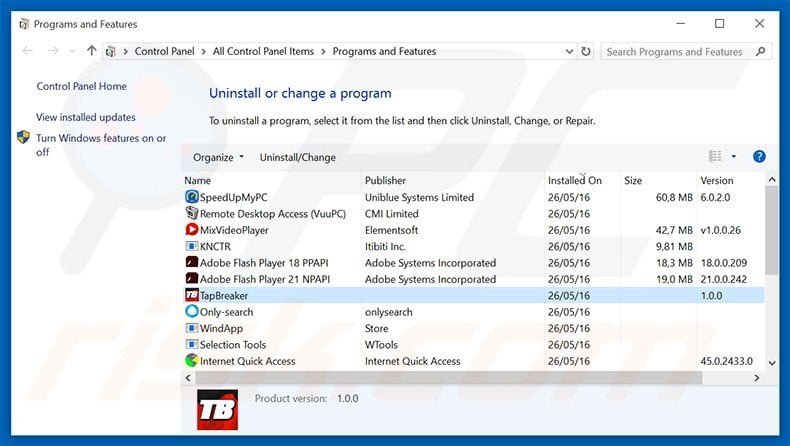Click the horizontal scroll left arrow

(188, 377)
